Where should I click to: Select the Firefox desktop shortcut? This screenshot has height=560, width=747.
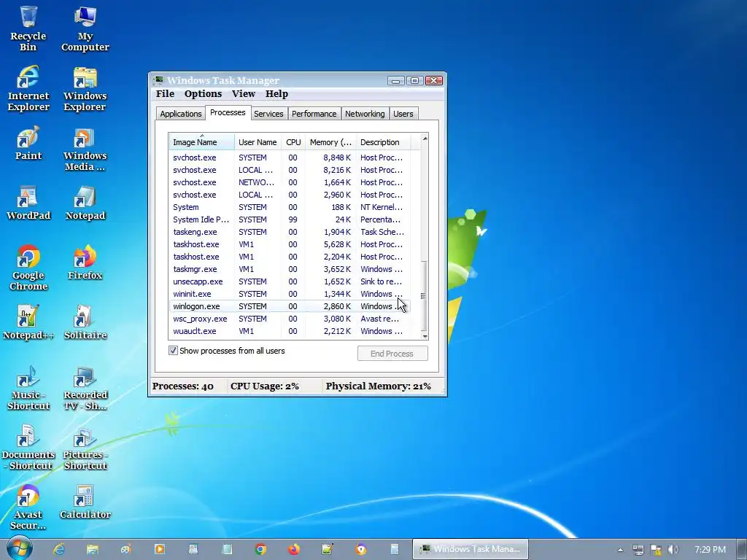(x=85, y=262)
